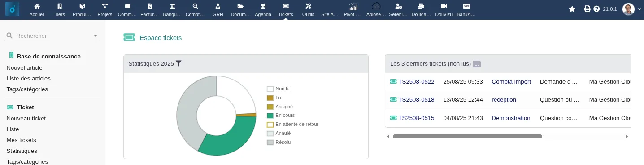
Task: Open the DoliMa module icon
Action: click(x=421, y=6)
